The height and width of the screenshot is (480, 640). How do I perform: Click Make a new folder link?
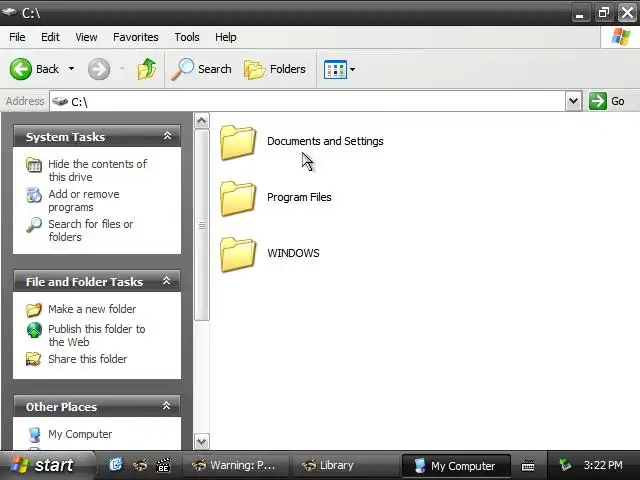click(x=92, y=309)
